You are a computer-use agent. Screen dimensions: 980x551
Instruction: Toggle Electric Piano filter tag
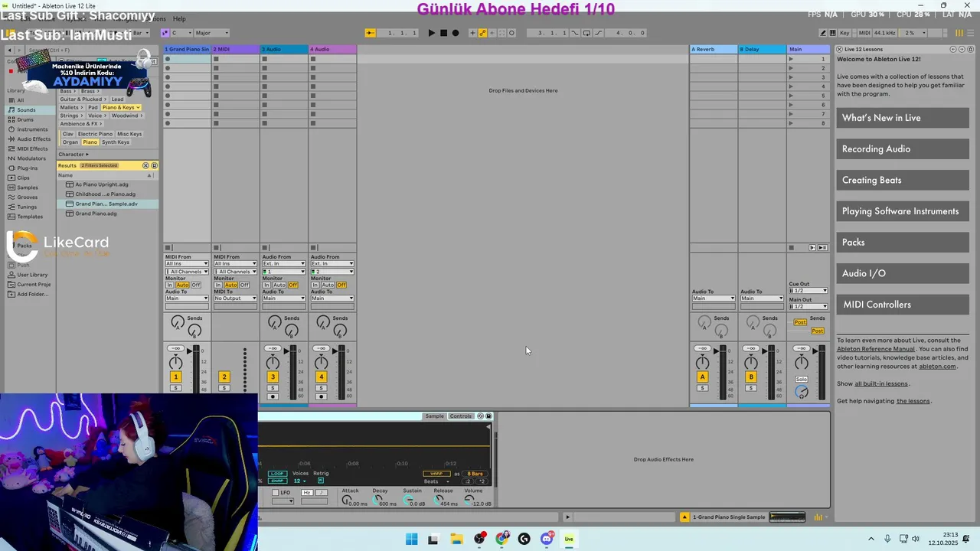(95, 134)
